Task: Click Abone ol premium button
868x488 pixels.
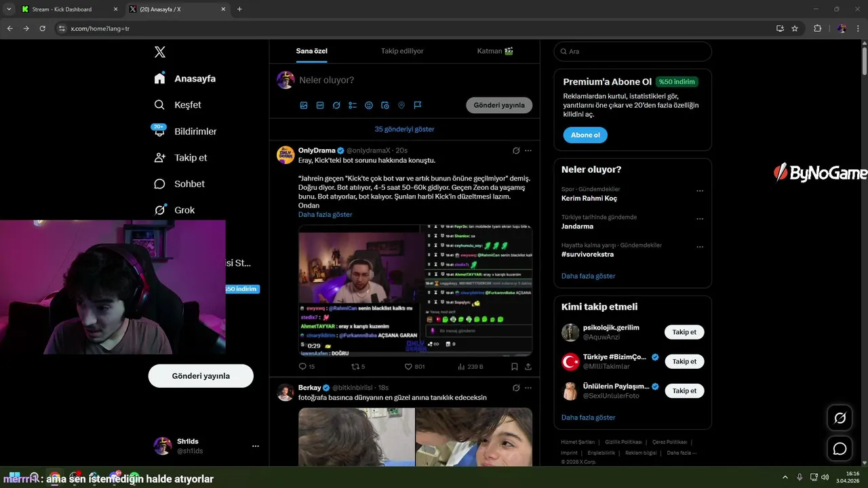Action: (585, 135)
